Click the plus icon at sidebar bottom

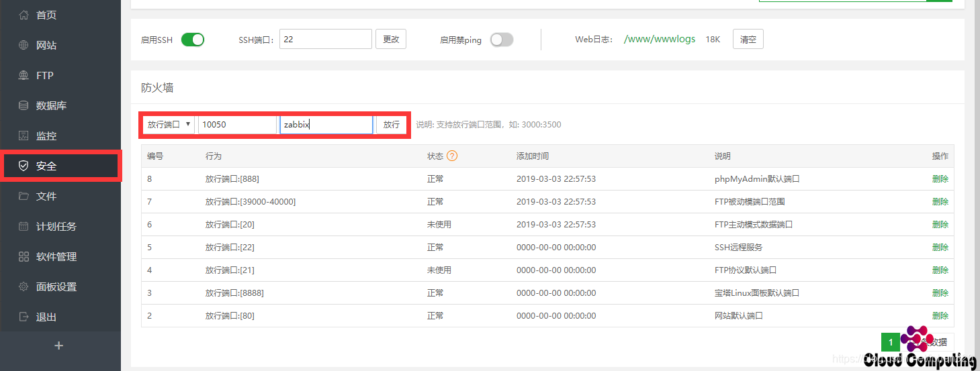click(x=59, y=346)
